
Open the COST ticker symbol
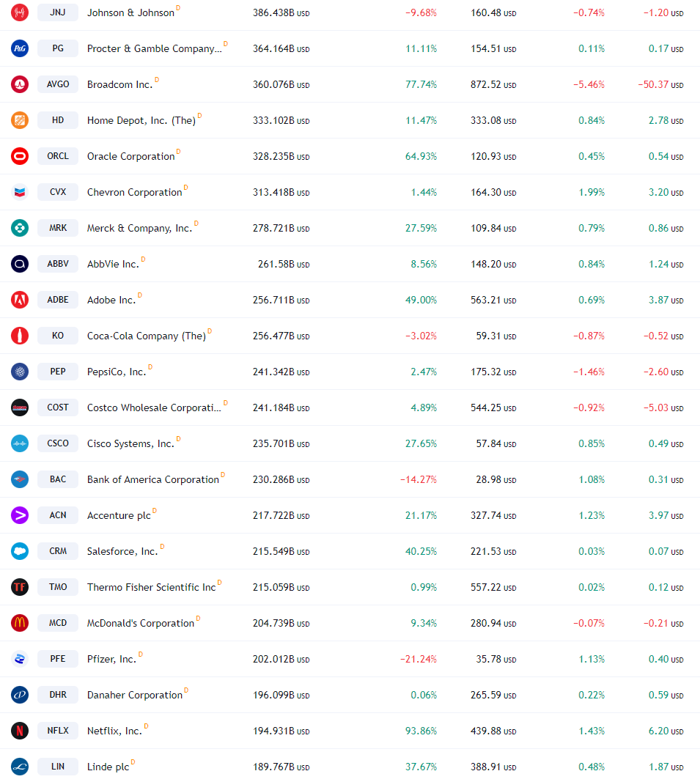click(x=58, y=407)
